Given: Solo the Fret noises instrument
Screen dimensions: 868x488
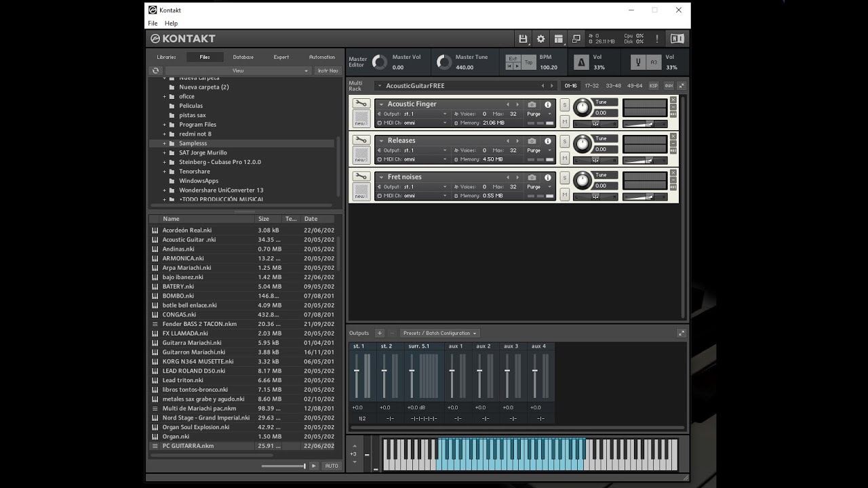Looking at the screenshot, I should tap(565, 179).
